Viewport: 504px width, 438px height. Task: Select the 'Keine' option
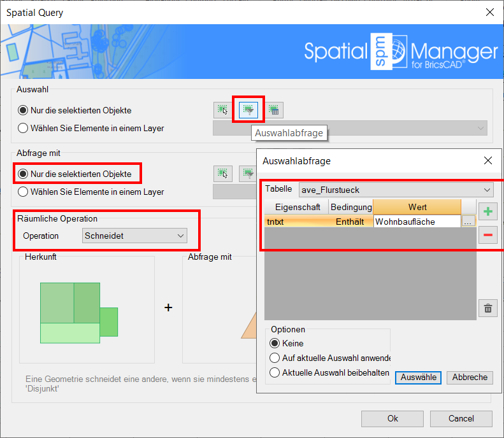pos(275,343)
